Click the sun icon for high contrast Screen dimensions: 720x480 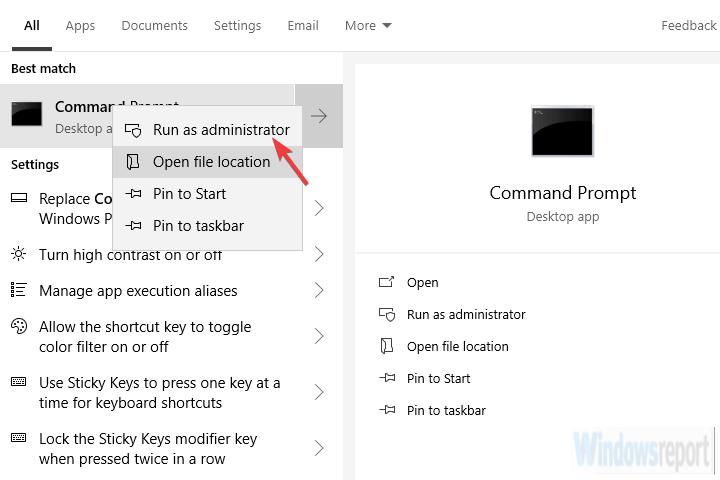19,254
